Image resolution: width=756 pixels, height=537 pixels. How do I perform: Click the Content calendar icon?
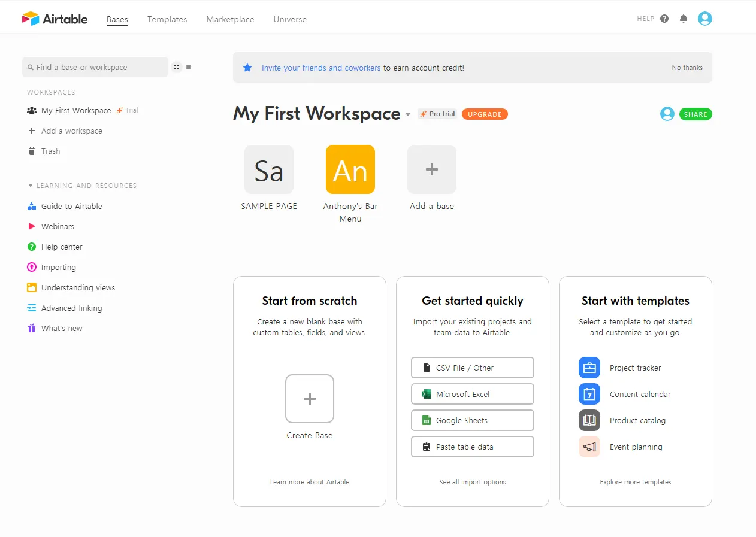[x=589, y=394]
